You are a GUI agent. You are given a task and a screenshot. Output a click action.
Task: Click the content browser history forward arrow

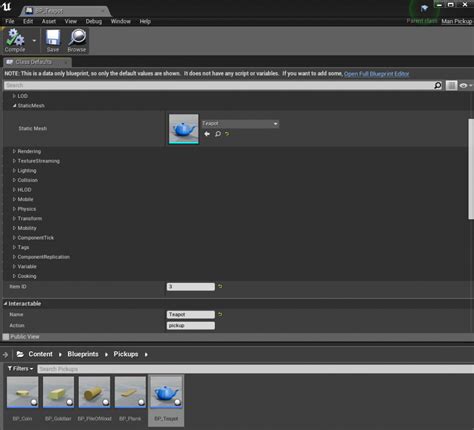(x=5, y=355)
